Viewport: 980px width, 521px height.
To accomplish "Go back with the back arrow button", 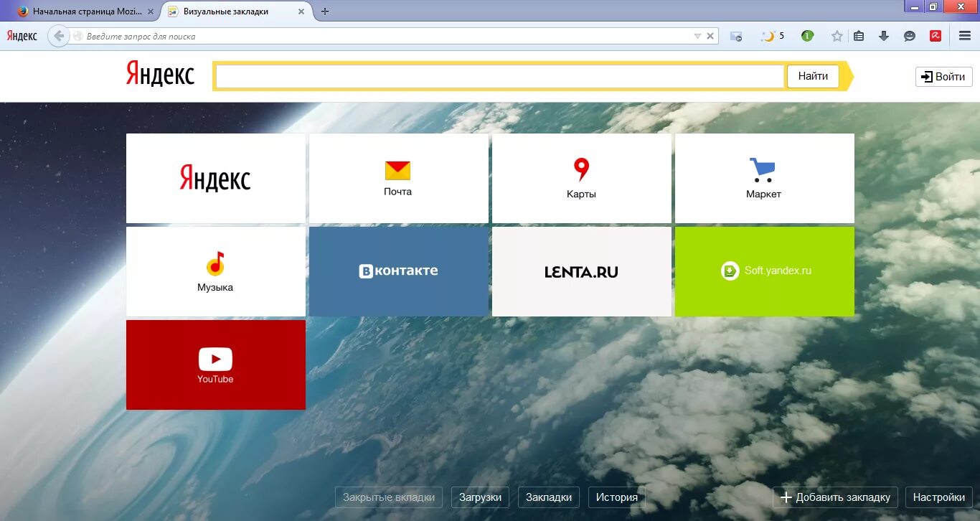I will coord(59,36).
